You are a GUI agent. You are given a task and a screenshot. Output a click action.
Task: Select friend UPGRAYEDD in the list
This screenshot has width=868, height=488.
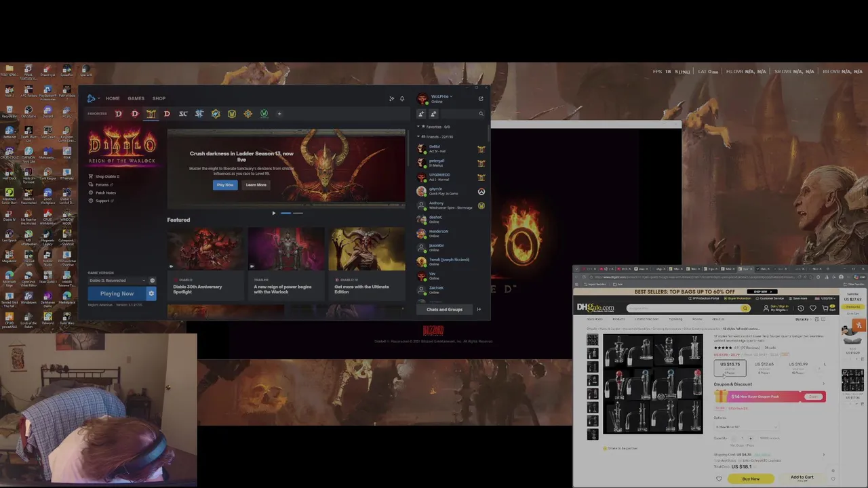451,177
